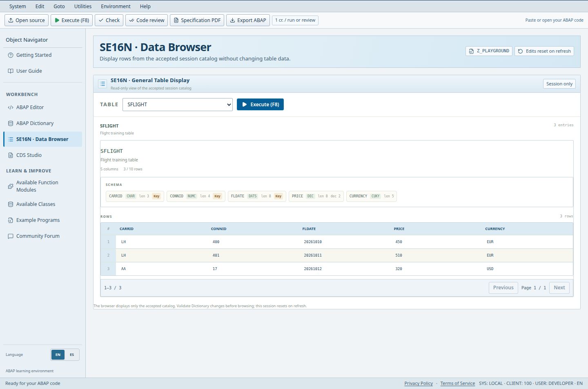The image size is (588, 389).
Task: Click the Previous page button
Action: [x=503, y=288]
